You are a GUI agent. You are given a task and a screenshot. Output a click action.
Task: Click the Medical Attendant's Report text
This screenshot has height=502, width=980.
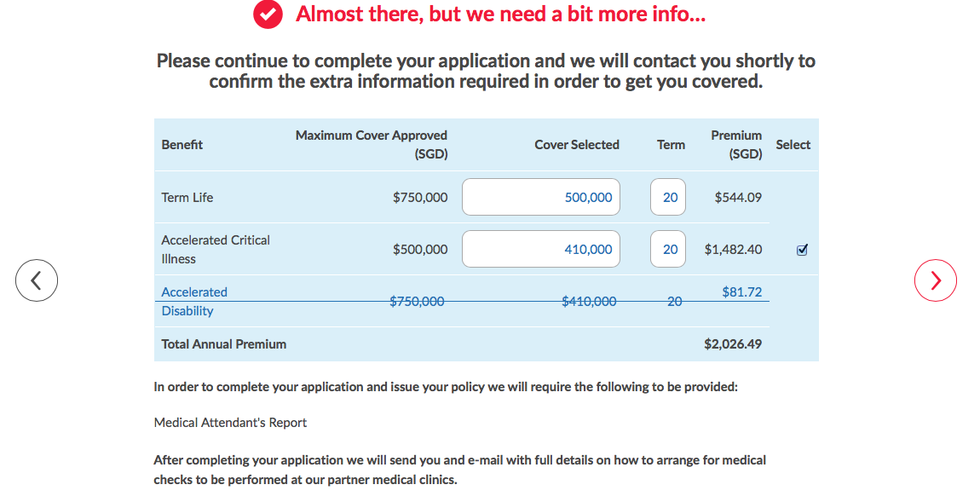[x=230, y=423]
